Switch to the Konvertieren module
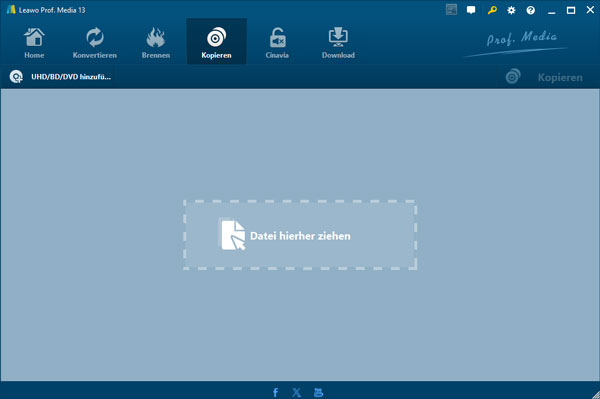 (x=95, y=43)
